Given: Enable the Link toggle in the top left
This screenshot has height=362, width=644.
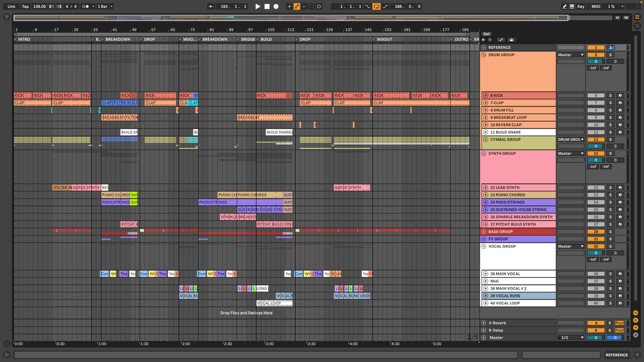Looking at the screenshot, I should (11, 6).
